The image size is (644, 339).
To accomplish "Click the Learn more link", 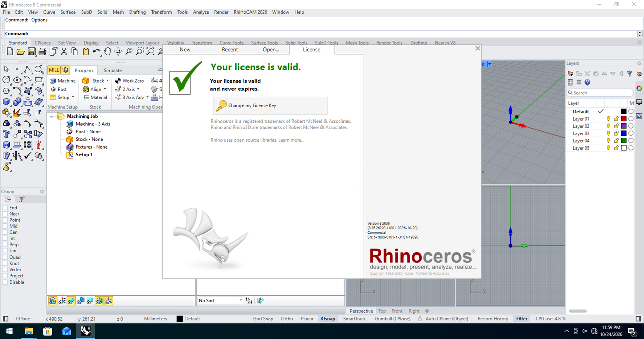I will (291, 140).
